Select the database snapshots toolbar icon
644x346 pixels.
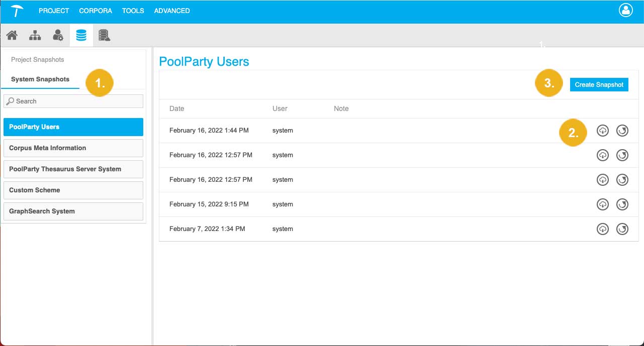click(81, 36)
